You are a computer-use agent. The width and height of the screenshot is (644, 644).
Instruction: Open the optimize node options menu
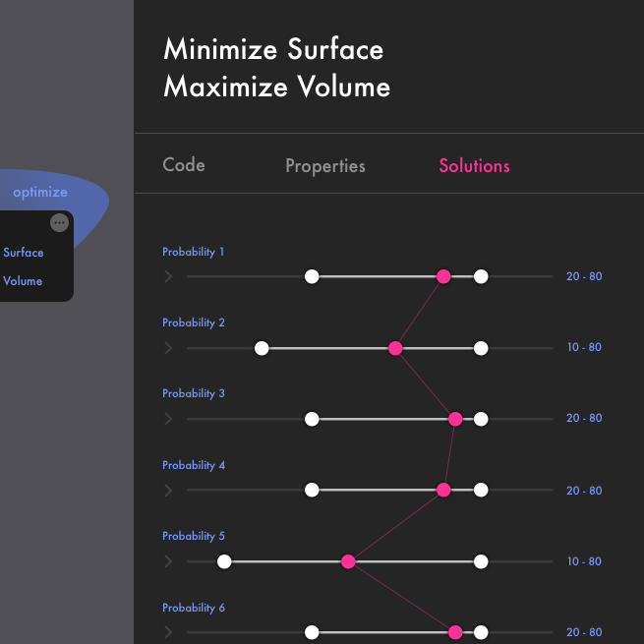click(x=60, y=223)
